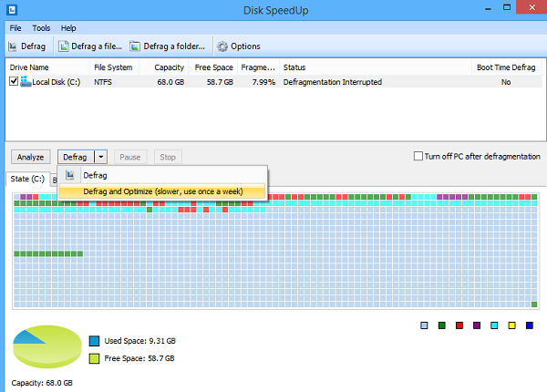Click the Analyze button
The image size is (547, 392).
tap(31, 157)
